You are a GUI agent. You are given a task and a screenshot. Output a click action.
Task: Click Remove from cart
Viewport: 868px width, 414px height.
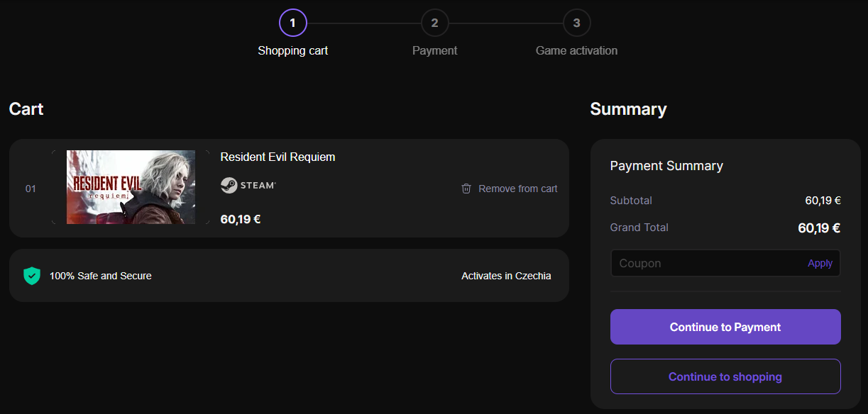[x=517, y=189]
